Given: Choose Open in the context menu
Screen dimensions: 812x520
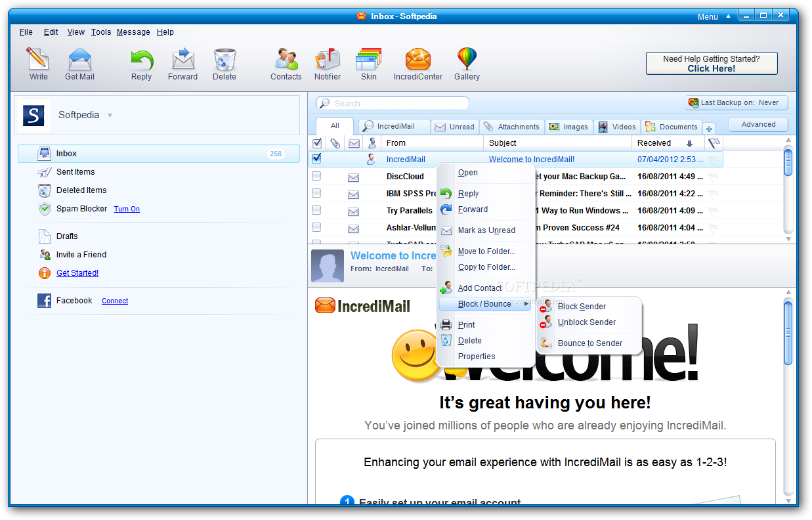Looking at the screenshot, I should coord(486,173).
